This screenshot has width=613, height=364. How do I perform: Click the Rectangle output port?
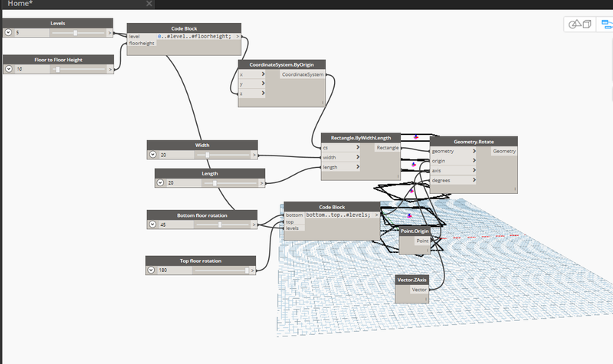[388, 147]
